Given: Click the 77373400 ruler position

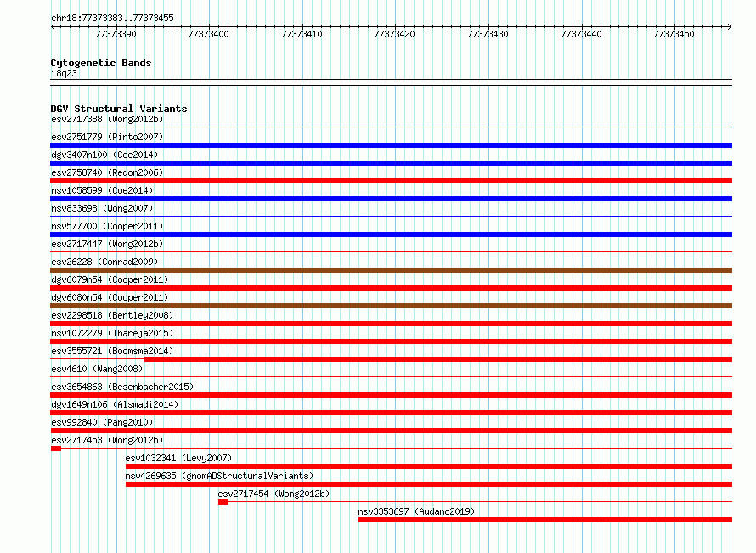Looking at the screenshot, I should pos(208,34).
